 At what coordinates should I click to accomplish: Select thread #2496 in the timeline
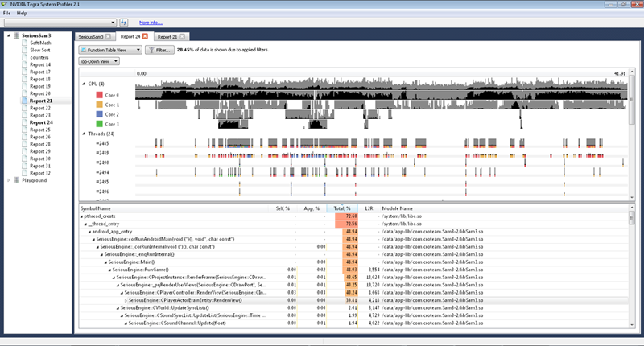pos(102,192)
